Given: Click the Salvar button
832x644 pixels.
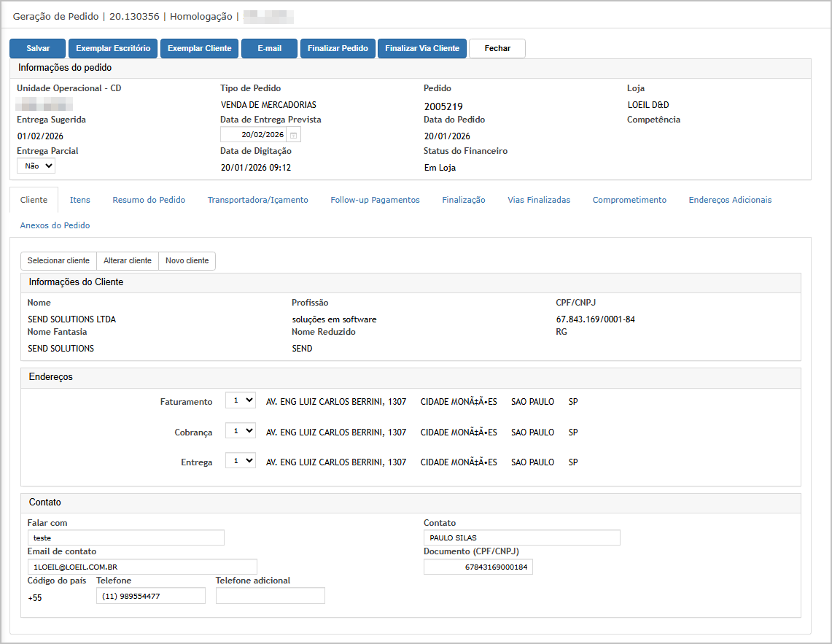Looking at the screenshot, I should (x=38, y=48).
